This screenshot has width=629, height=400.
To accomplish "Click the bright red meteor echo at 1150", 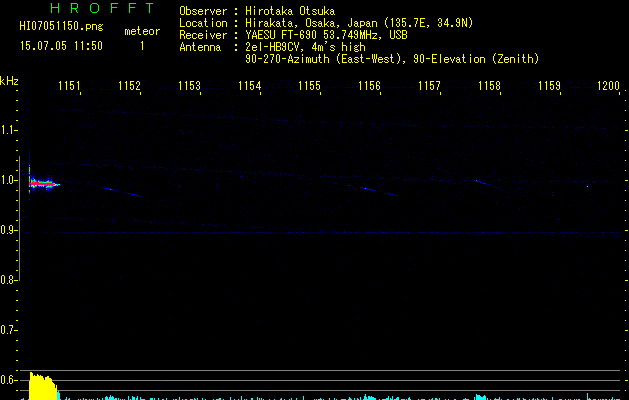I will pyautogui.click(x=42, y=184).
